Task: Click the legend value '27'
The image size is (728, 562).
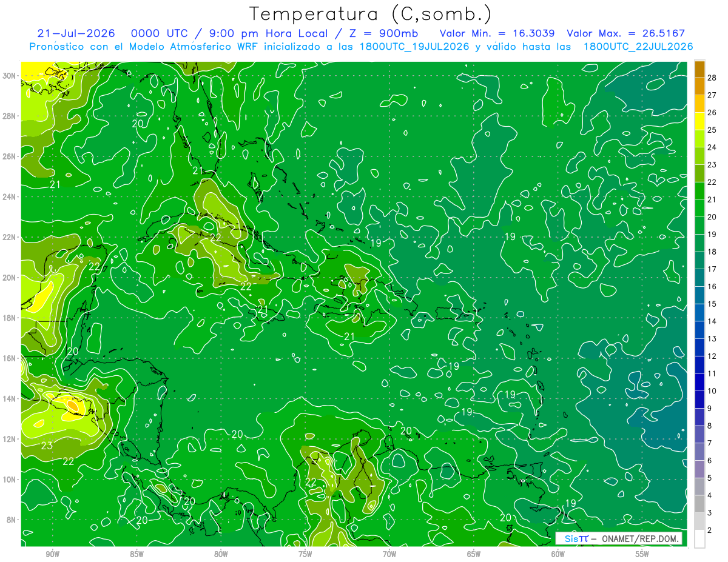Action: (x=712, y=95)
